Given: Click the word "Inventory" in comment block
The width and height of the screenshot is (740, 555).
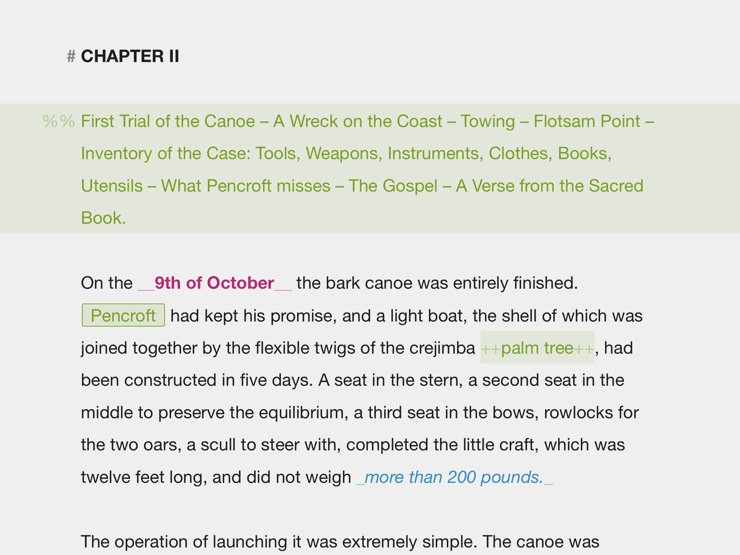Looking at the screenshot, I should point(119,154).
